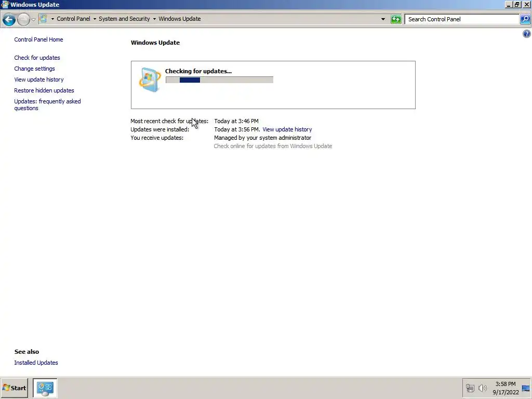Click View update history next to install time
This screenshot has height=399, width=532.
[287, 129]
